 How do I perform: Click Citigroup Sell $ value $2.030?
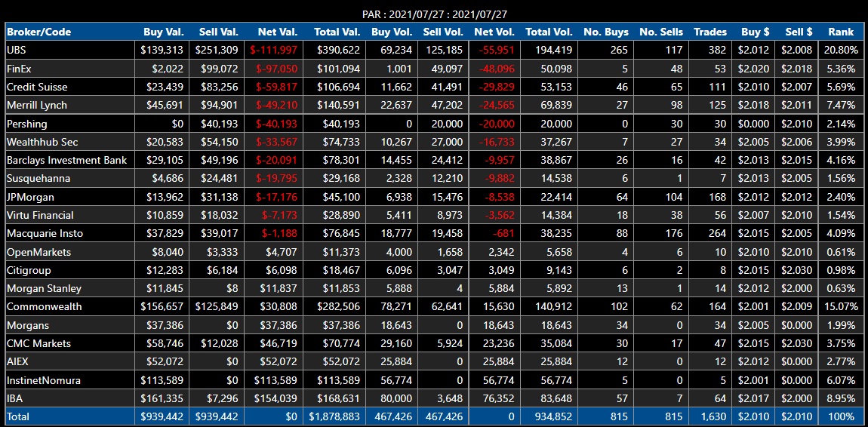[796, 270]
